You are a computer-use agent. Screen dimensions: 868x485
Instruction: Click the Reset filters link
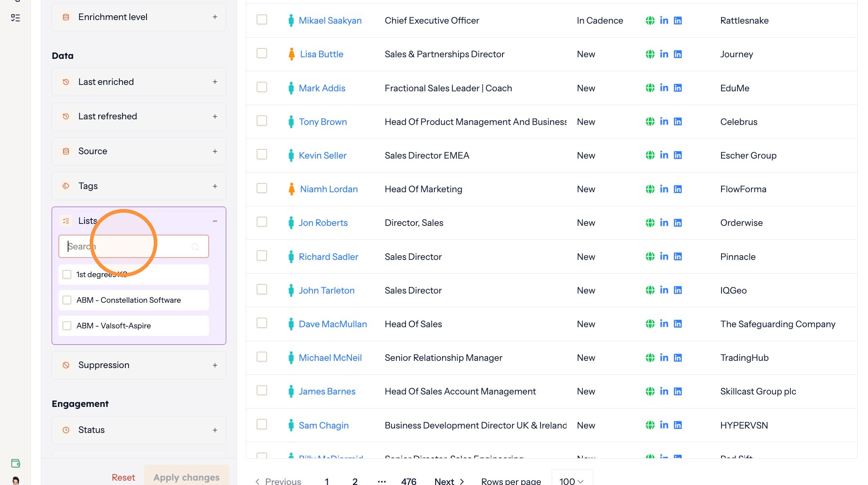click(123, 477)
